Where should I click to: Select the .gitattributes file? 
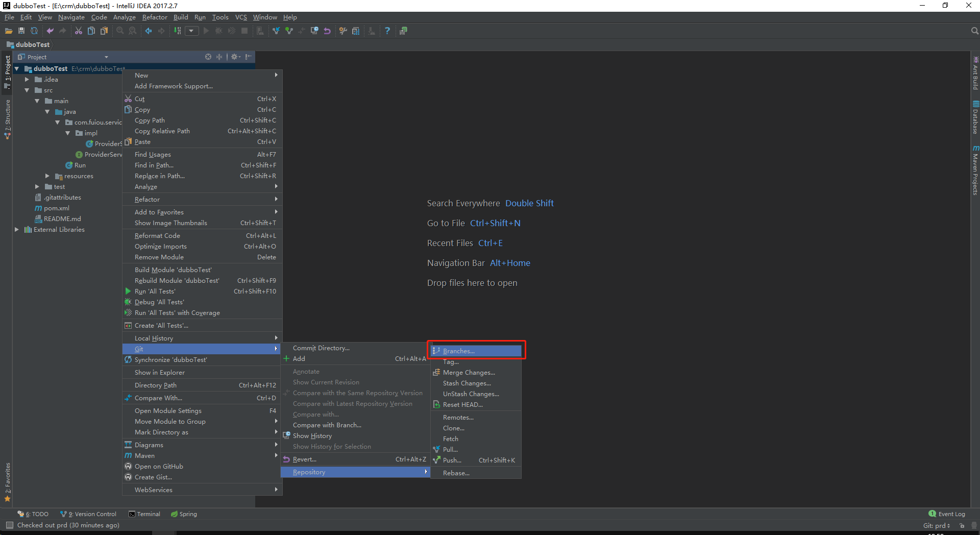click(x=58, y=198)
